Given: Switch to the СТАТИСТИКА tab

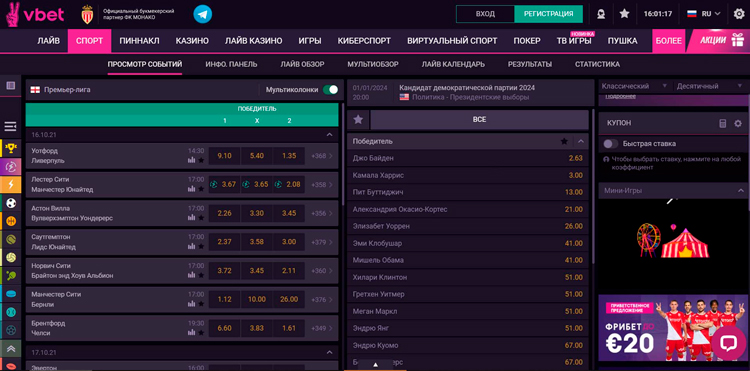Looking at the screenshot, I should [597, 64].
